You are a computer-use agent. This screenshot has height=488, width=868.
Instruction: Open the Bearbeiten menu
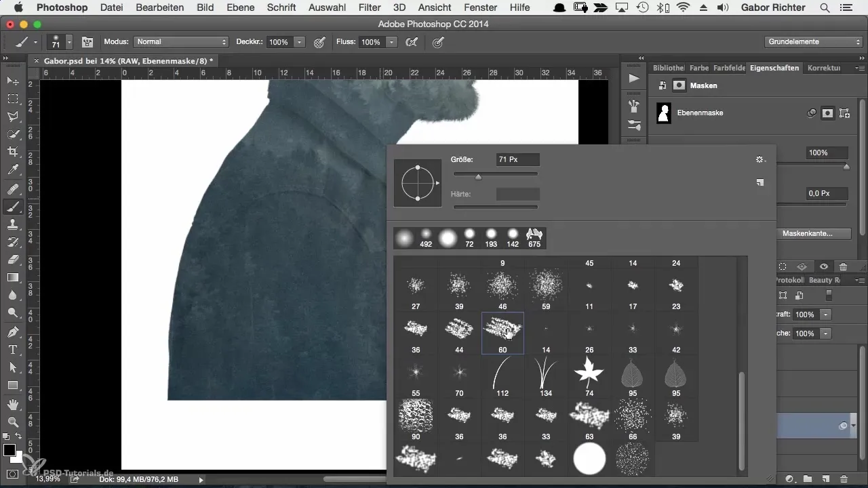tap(160, 7)
